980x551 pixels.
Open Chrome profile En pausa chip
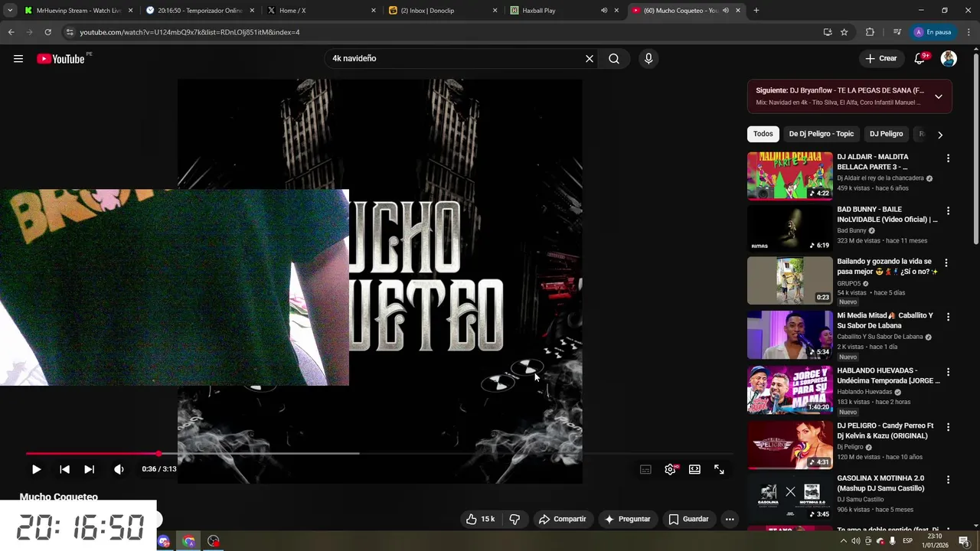click(933, 32)
